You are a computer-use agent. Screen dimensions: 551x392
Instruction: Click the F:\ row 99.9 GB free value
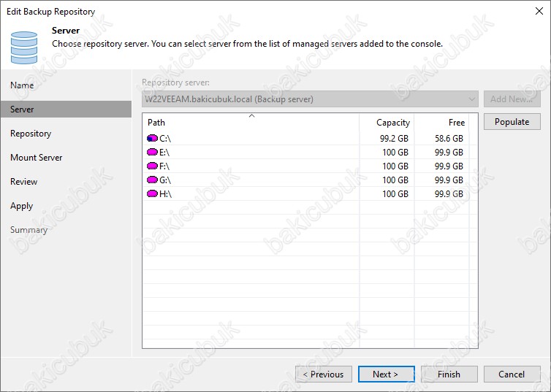pos(449,166)
